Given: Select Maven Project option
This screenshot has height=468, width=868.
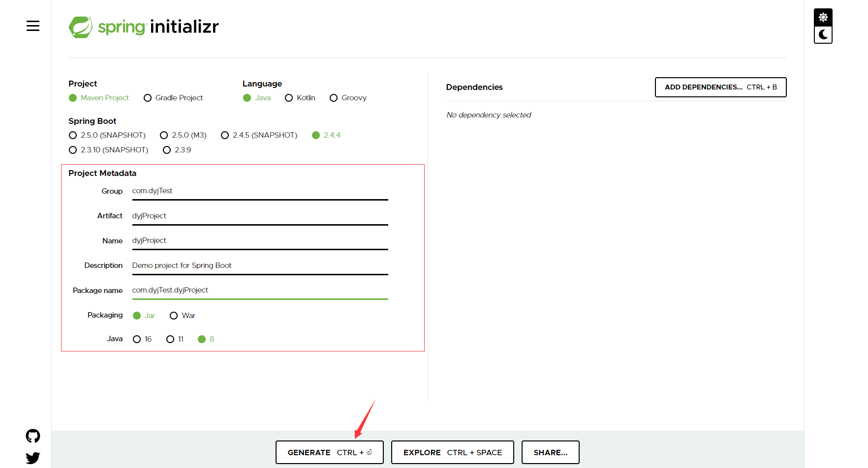Looking at the screenshot, I should click(99, 98).
